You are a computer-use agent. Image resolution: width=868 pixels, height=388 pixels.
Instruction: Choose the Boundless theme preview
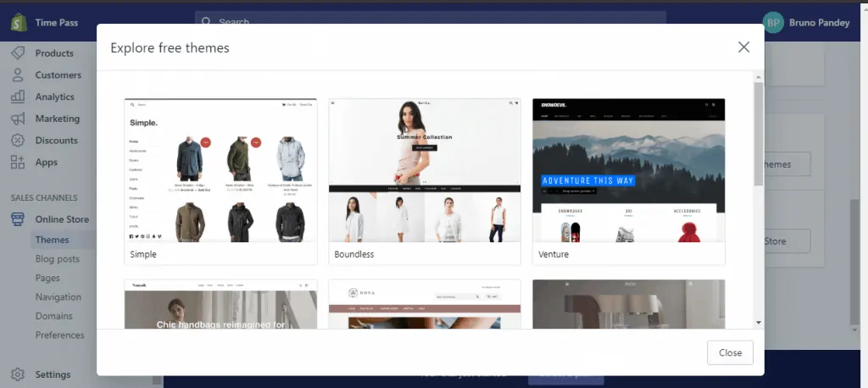[425, 170]
